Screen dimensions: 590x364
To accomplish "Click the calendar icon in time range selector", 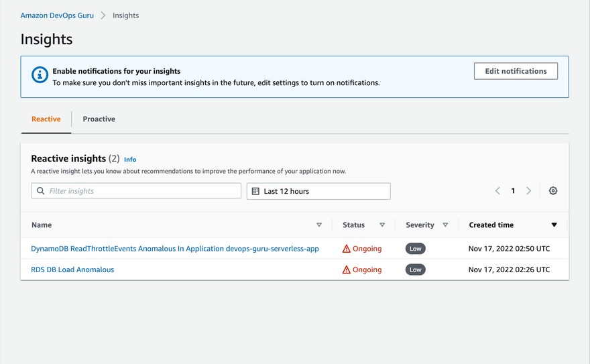I will click(255, 192).
